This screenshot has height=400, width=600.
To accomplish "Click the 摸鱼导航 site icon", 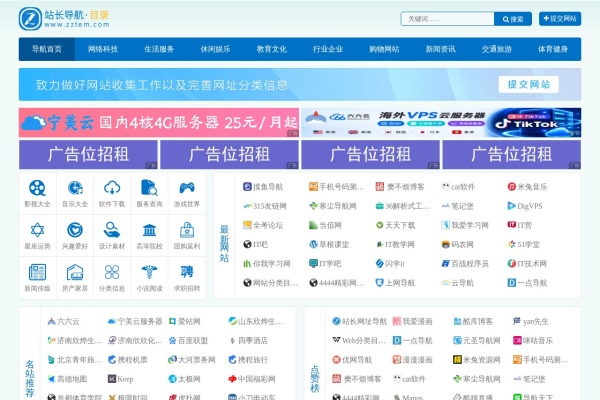I will (247, 187).
